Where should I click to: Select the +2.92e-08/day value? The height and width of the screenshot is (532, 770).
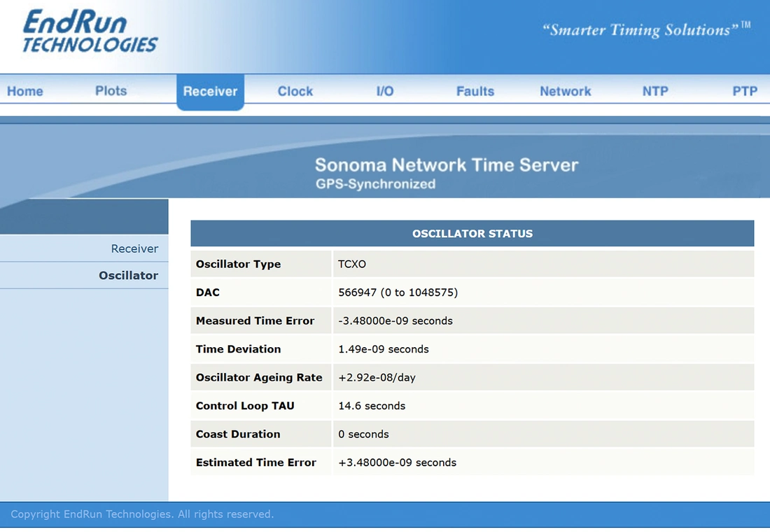coord(377,377)
